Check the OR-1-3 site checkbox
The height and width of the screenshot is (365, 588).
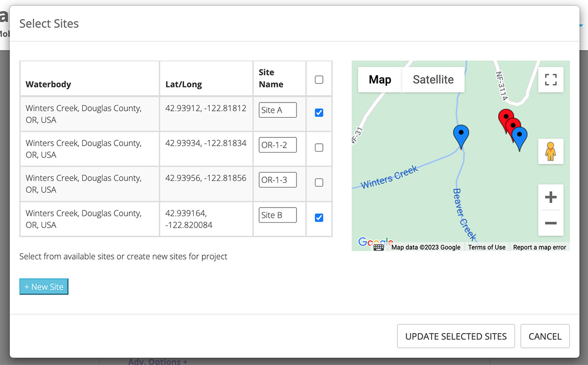tap(319, 182)
